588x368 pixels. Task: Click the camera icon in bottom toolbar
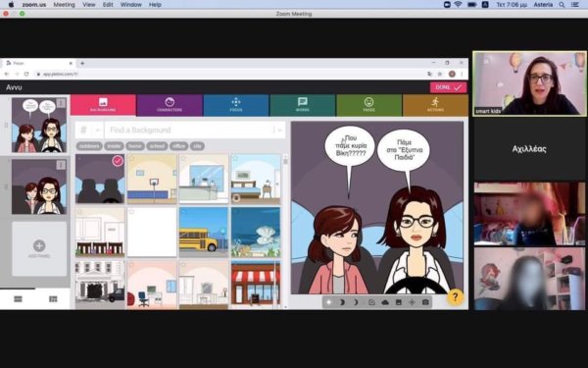point(425,302)
